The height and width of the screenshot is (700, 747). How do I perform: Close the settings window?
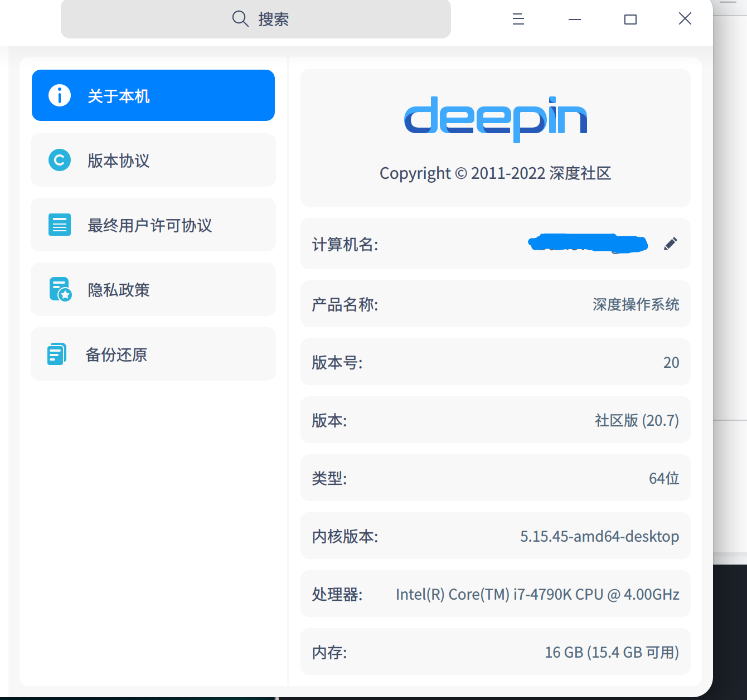[x=685, y=19]
